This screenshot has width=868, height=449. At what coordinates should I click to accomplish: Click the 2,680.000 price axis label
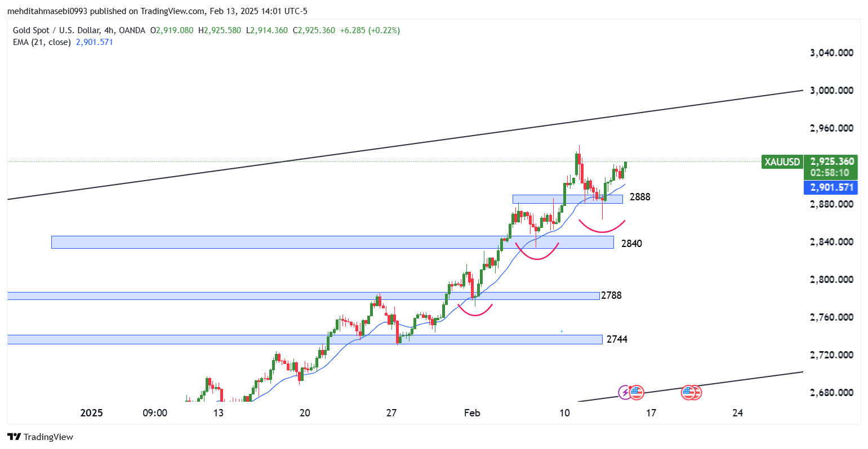(831, 393)
